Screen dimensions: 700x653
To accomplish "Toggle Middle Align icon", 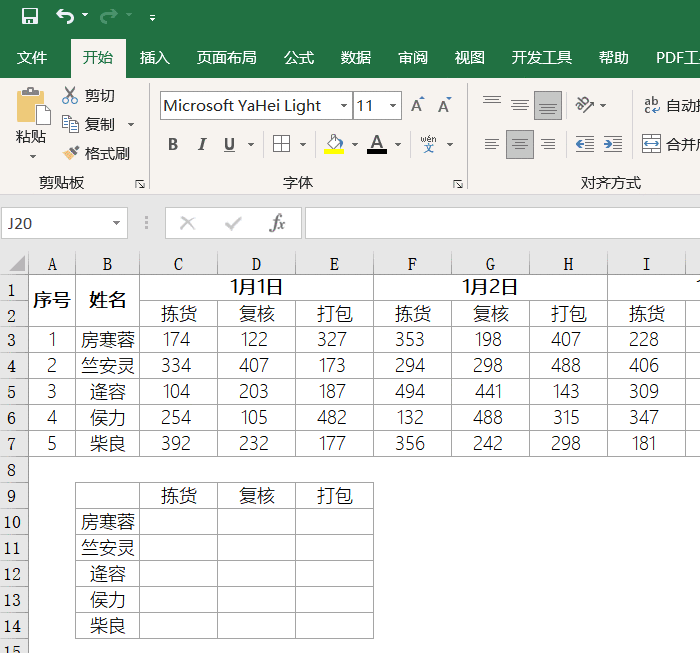I will (x=520, y=105).
